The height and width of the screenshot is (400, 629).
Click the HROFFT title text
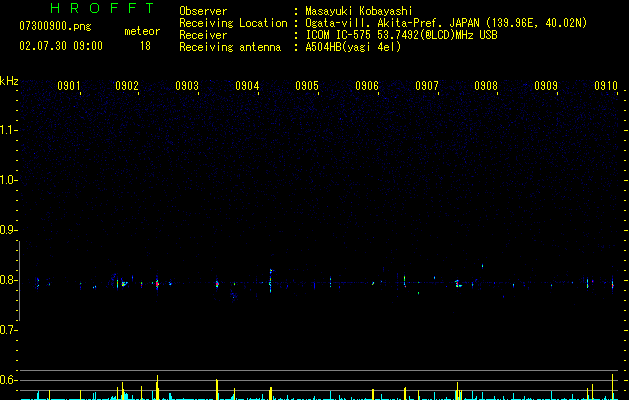pyautogui.click(x=103, y=8)
